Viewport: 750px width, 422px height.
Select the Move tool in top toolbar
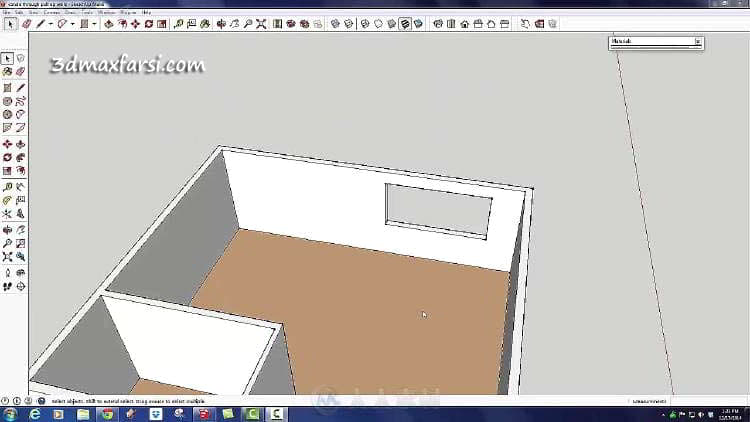point(135,23)
